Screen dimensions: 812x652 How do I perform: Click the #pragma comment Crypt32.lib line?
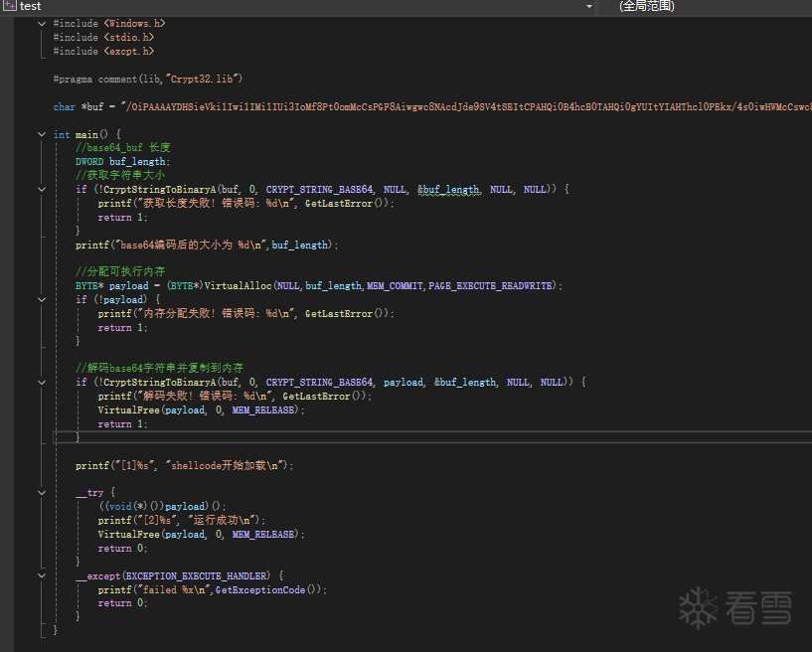coord(147,79)
